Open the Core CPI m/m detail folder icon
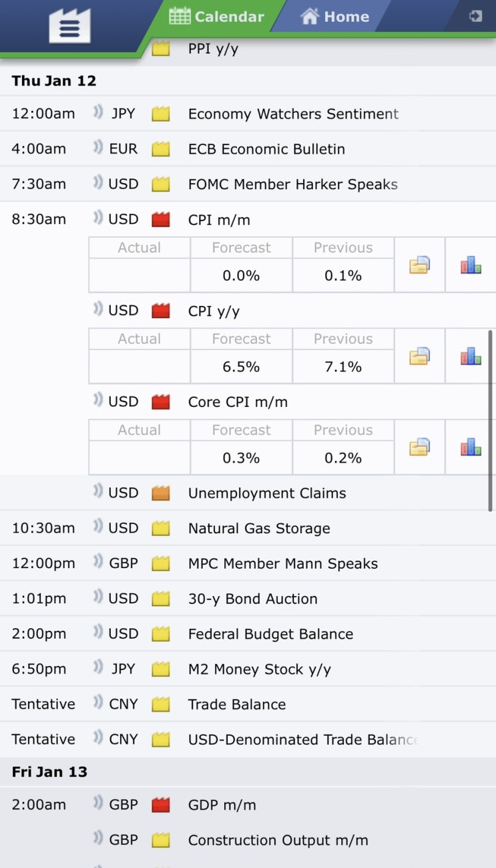The width and height of the screenshot is (496, 868). coord(419,448)
